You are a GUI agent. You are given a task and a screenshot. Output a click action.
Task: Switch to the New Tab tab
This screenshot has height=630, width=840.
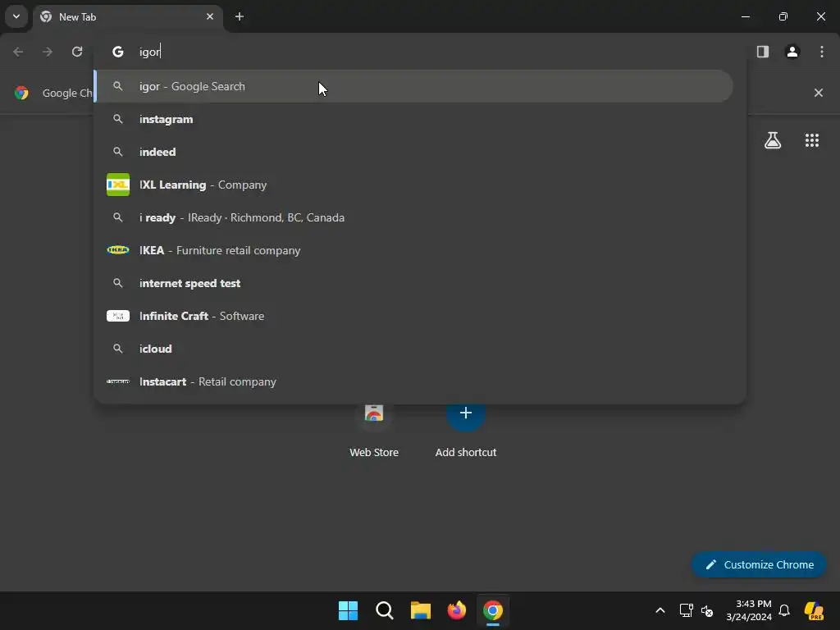[x=127, y=16]
